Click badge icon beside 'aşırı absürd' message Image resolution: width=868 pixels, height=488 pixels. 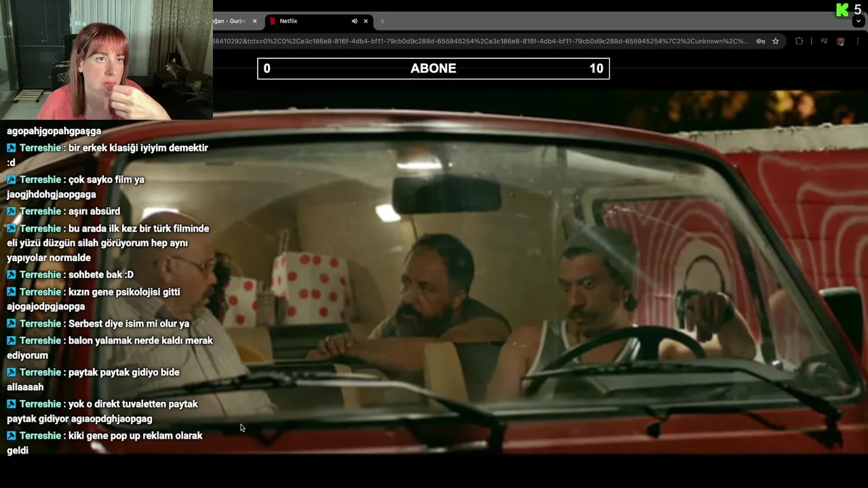pyautogui.click(x=12, y=211)
